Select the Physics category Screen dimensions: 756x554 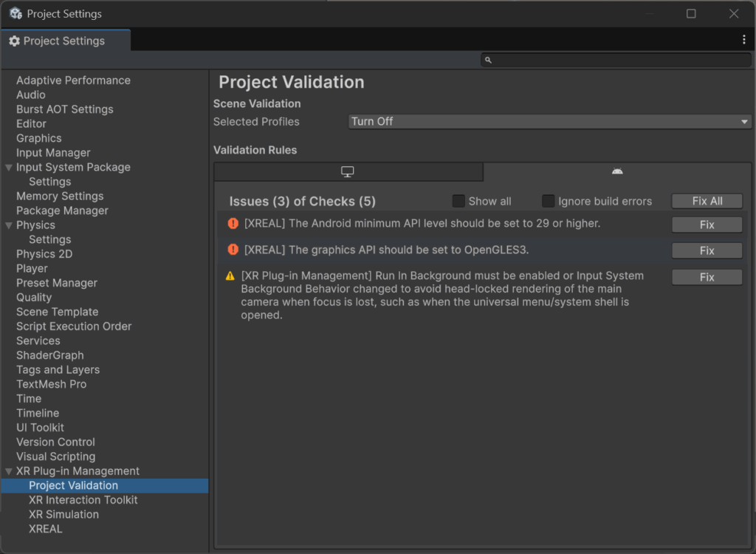[35, 225]
